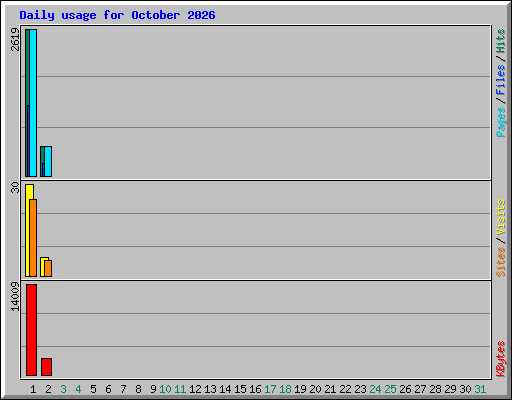Viewport: 512px width, 400px height.
Task: Click green day 18 label
Action: point(285,389)
